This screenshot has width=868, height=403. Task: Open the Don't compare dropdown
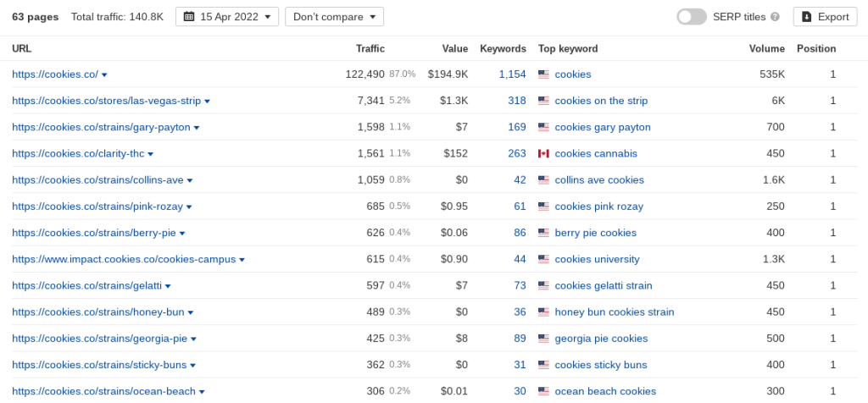tap(334, 17)
